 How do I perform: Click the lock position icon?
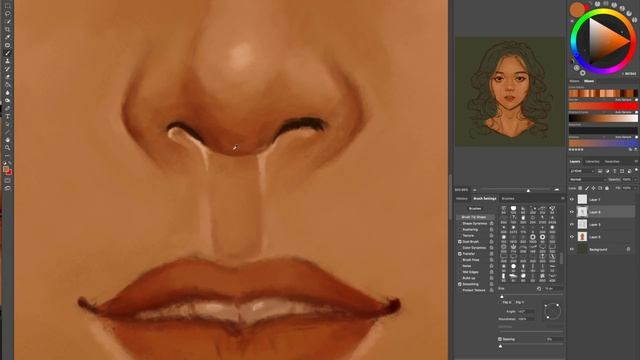pos(593,188)
